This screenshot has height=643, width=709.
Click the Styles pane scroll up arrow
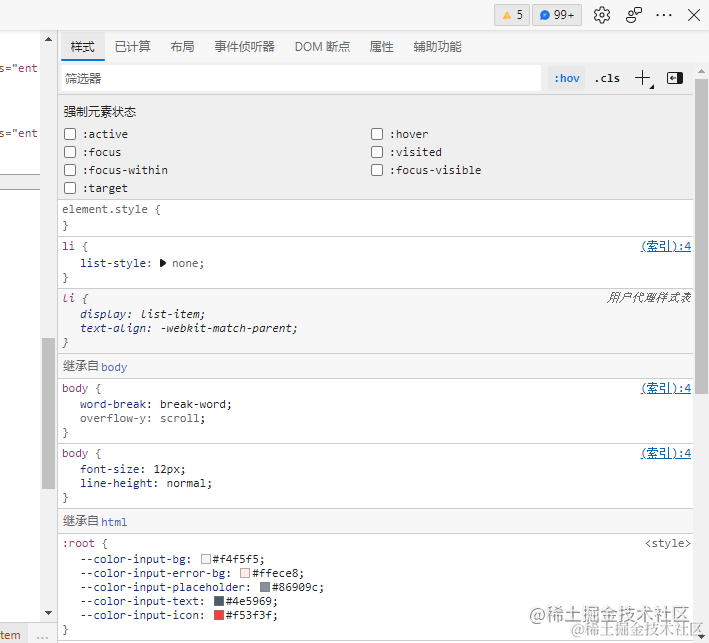(701, 71)
